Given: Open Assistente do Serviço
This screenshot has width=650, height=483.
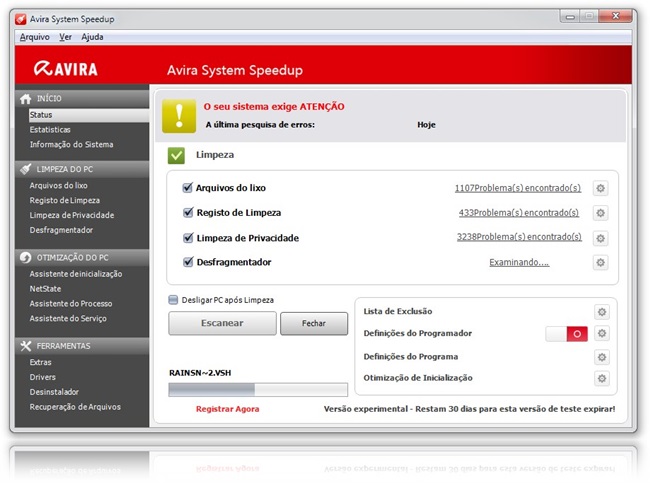Looking at the screenshot, I should click(68, 318).
